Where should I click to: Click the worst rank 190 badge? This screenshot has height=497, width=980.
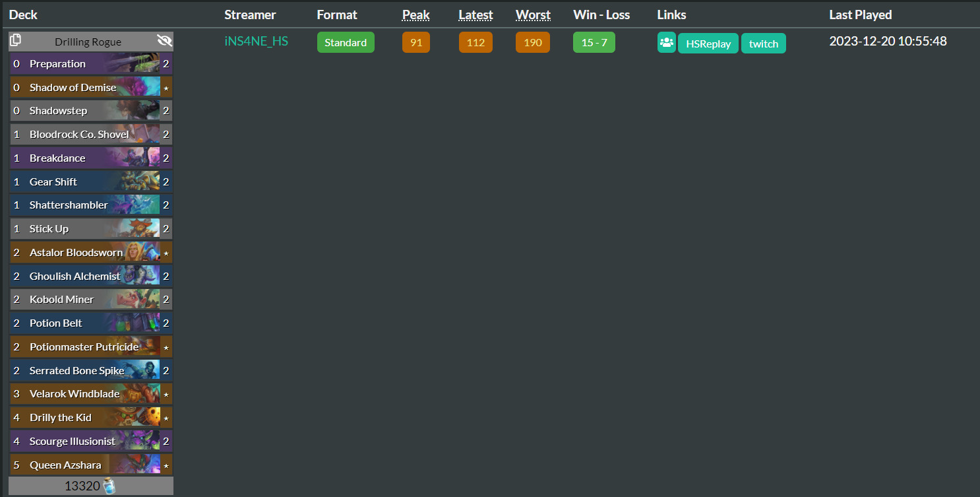pyautogui.click(x=533, y=42)
